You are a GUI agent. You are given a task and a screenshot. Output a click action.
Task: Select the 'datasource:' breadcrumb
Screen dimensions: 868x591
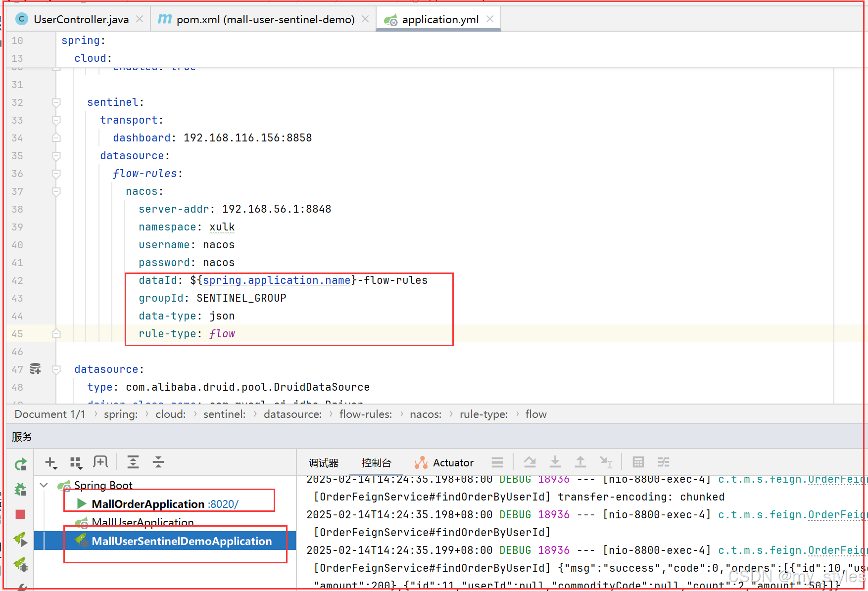coord(292,414)
